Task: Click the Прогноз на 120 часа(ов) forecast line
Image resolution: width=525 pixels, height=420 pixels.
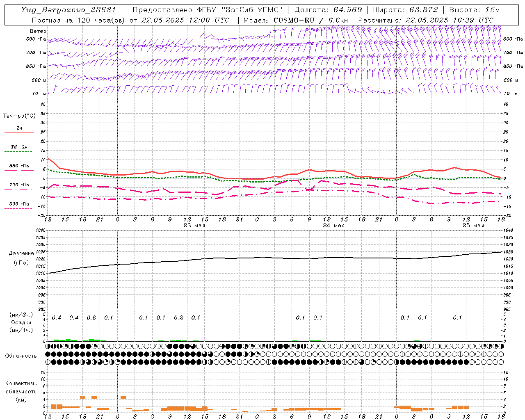Action: (x=130, y=20)
